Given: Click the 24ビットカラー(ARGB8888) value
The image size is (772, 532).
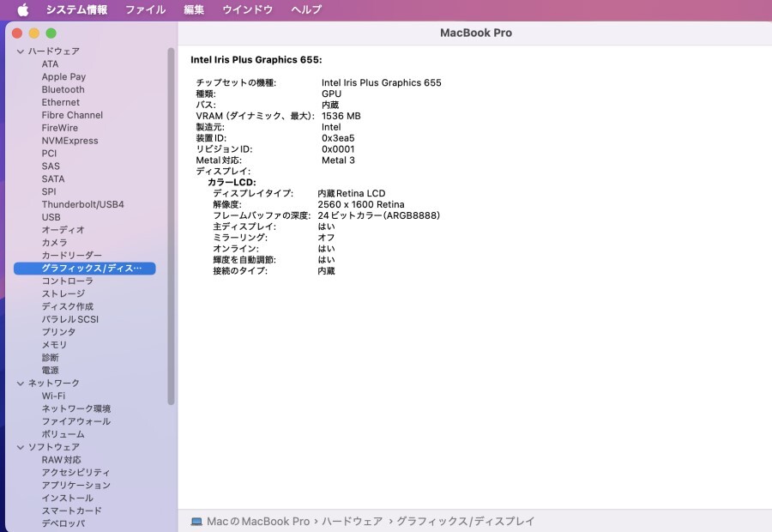Looking at the screenshot, I should [378, 215].
